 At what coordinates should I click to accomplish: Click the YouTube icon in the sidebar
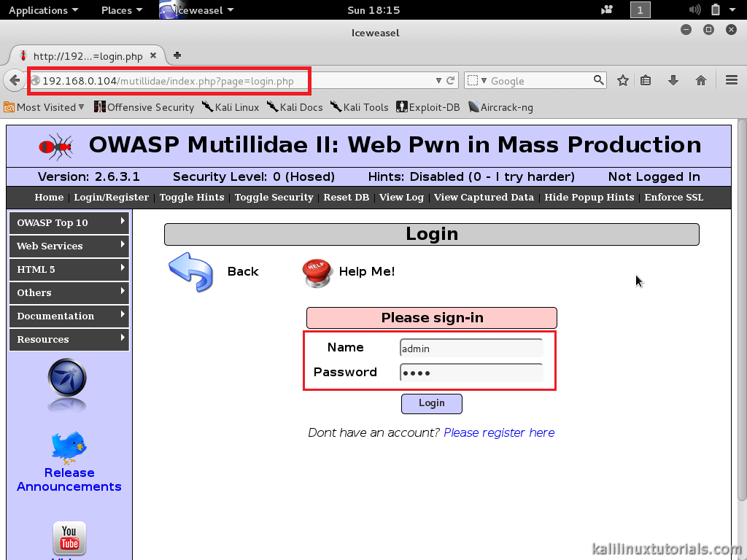pos(69,537)
